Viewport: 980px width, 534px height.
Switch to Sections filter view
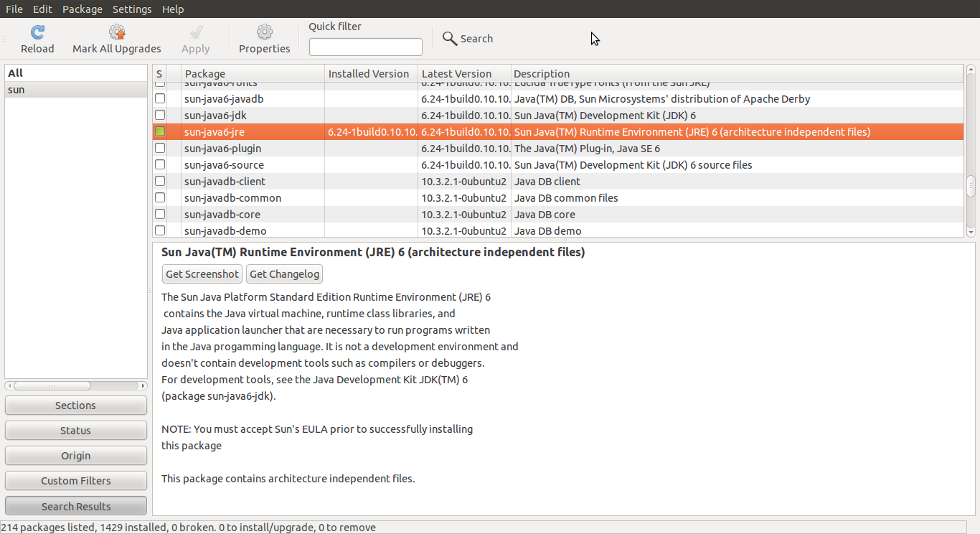pos(75,406)
